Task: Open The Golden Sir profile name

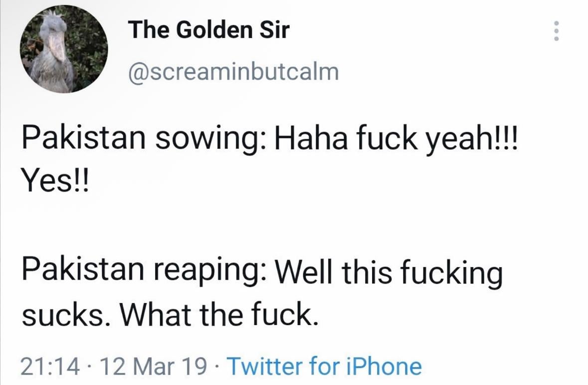Action: 209,30
